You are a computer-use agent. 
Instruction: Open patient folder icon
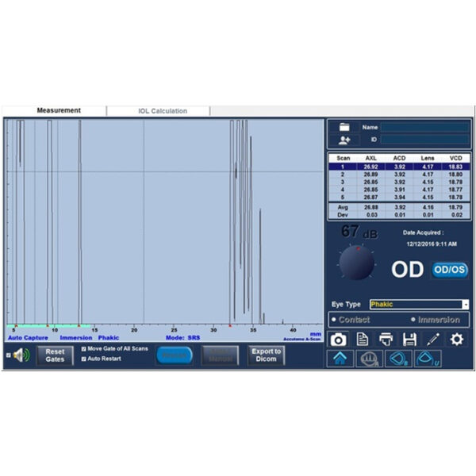(344, 127)
